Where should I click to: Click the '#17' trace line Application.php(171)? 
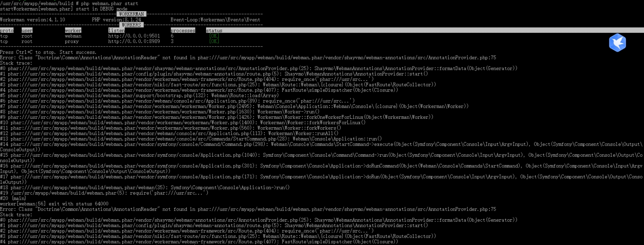pyautogui.click(x=321, y=180)
